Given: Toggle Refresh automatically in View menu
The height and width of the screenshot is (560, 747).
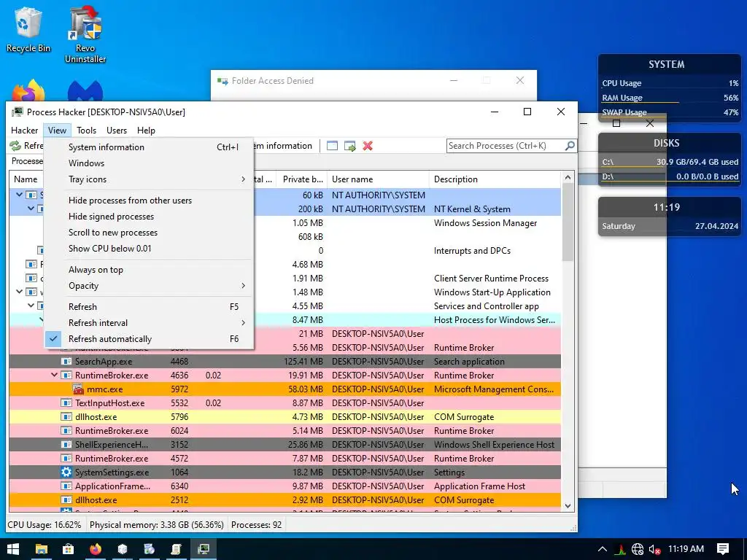Looking at the screenshot, I should pyautogui.click(x=148, y=339).
